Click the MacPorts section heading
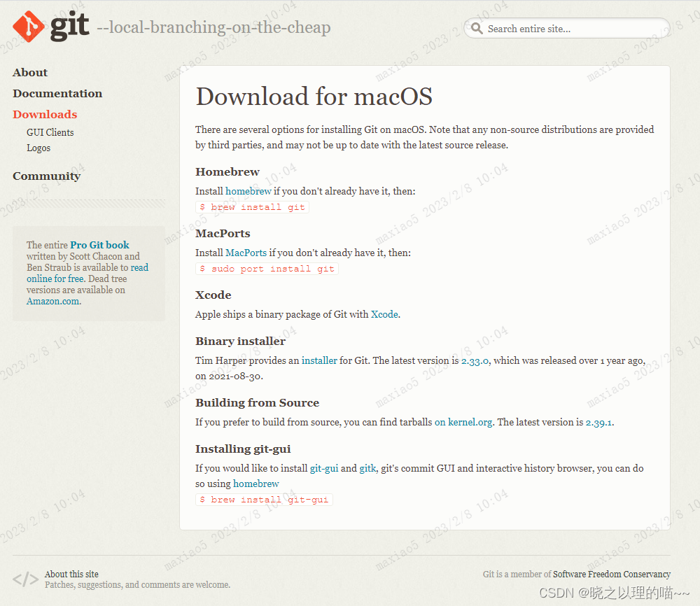The image size is (700, 606). (x=223, y=234)
